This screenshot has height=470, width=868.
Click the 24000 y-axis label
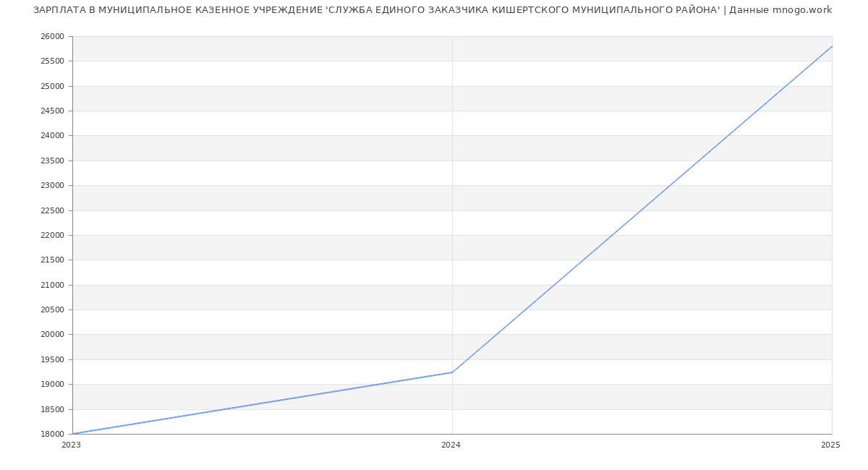point(53,136)
